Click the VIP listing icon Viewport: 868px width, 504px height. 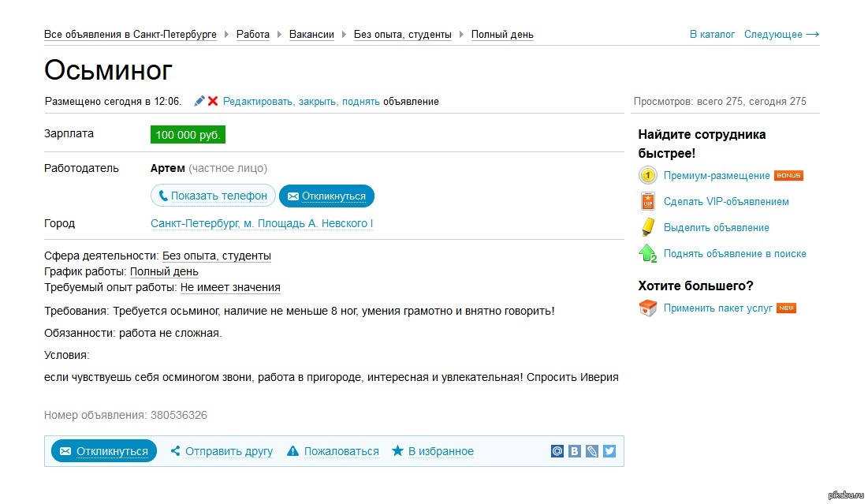coord(647,201)
